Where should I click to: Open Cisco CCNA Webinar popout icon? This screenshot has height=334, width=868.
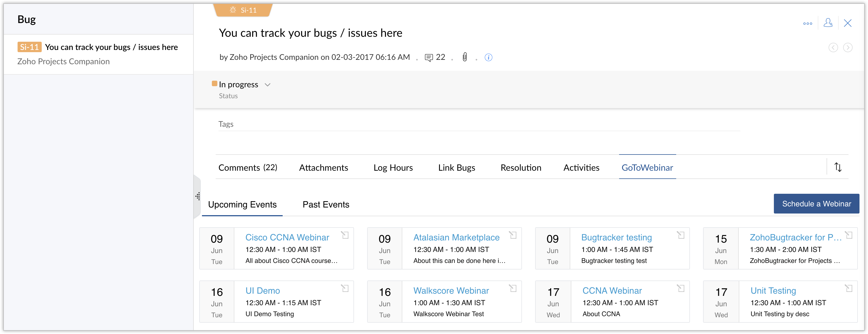pos(345,235)
